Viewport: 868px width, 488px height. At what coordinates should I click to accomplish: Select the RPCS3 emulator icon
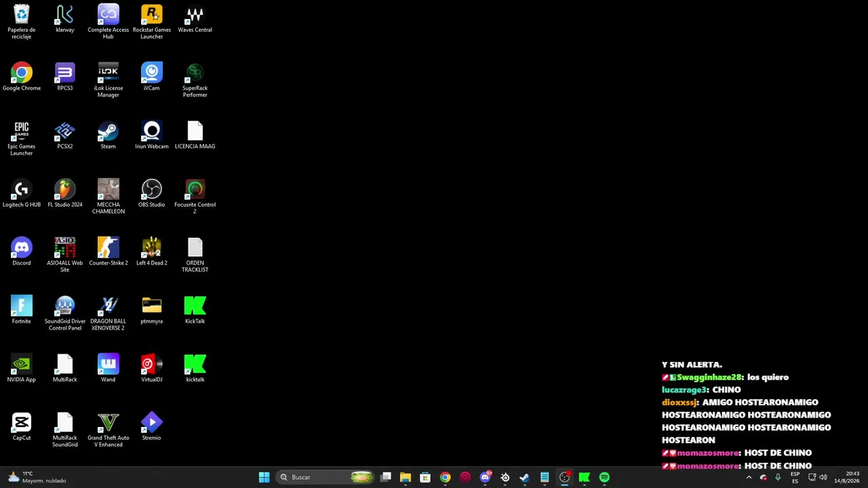[x=65, y=77]
